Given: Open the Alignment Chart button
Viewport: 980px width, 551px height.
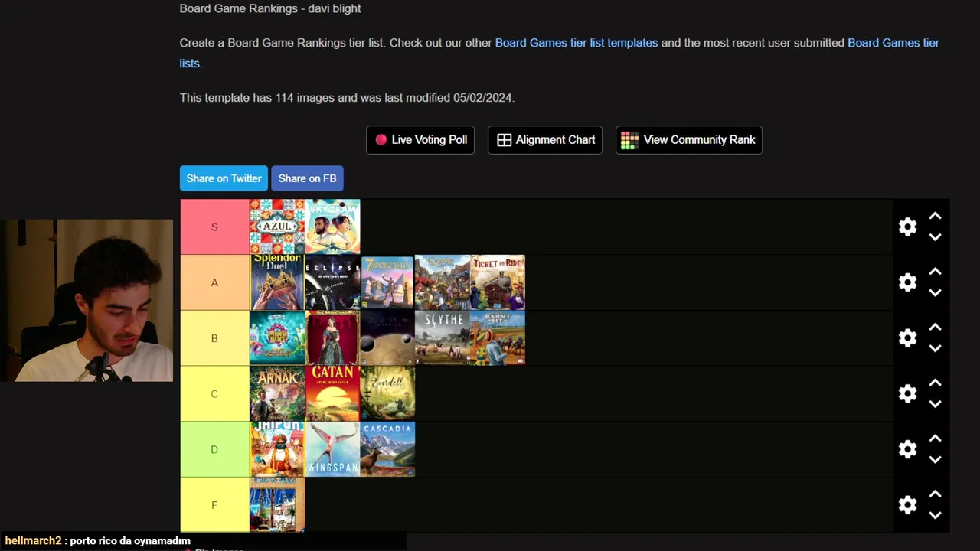Looking at the screenshot, I should pos(545,140).
